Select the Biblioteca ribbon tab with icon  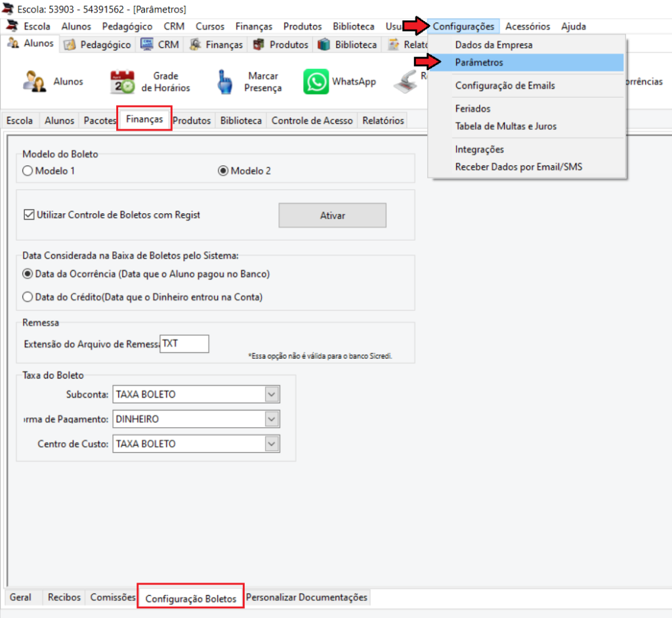[x=347, y=45]
